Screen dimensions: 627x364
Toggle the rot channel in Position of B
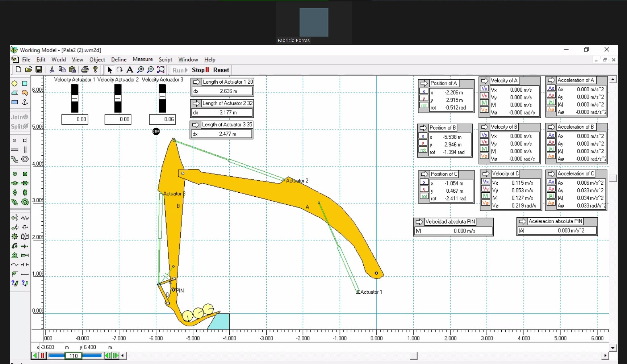(423, 150)
